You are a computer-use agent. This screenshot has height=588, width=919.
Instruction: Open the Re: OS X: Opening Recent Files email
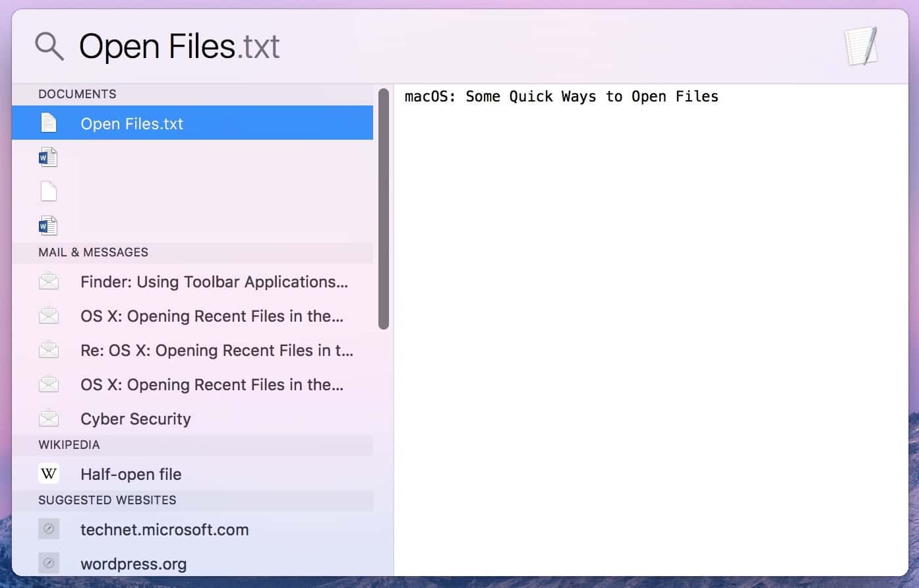tap(216, 351)
